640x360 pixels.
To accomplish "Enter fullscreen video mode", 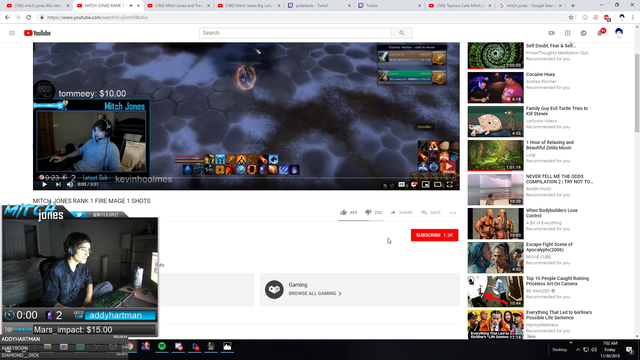I will point(450,185).
